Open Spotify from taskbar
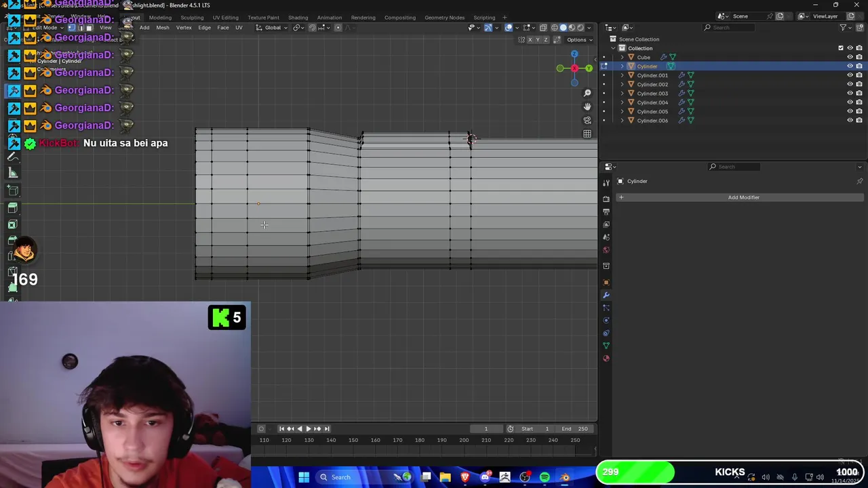 click(x=545, y=477)
